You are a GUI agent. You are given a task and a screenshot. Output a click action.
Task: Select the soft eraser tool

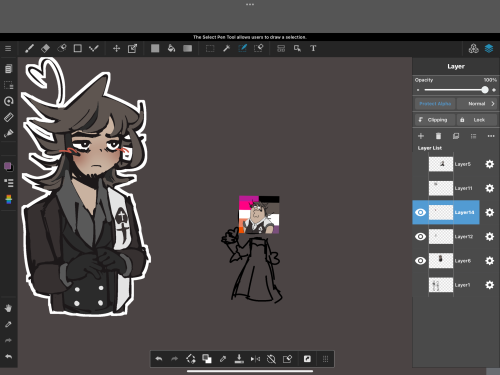coord(62,49)
